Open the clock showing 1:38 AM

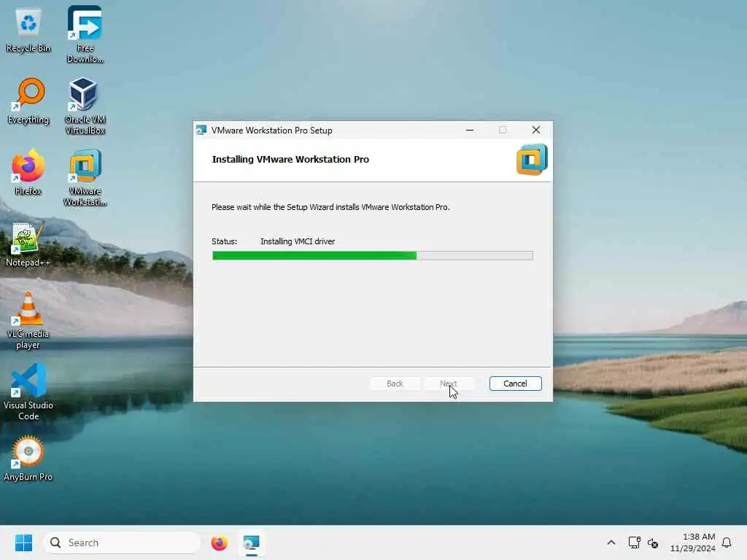coord(693,542)
